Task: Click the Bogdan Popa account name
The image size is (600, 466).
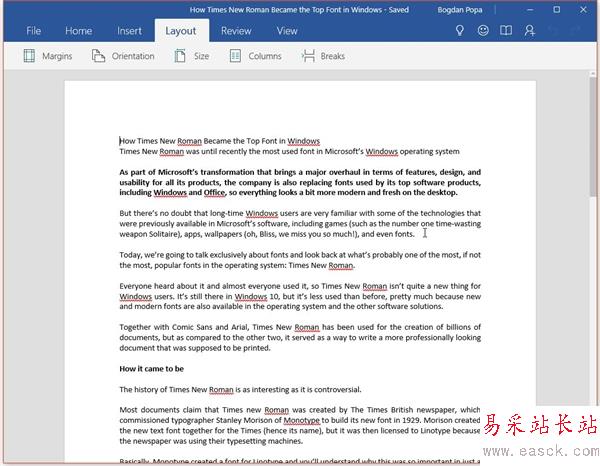Action: click(460, 10)
